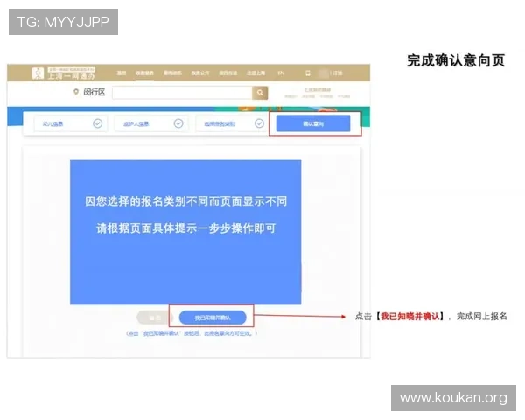This screenshot has width=525, height=420.
Task: Click the location pin beside 闵行区
Action: (76, 92)
